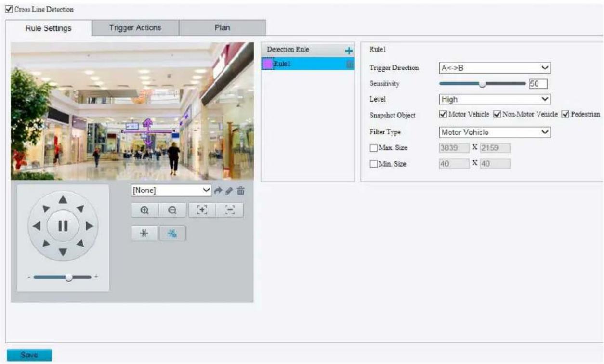Click the Max. Size height field 2159
604x364 pixels.
(x=495, y=148)
